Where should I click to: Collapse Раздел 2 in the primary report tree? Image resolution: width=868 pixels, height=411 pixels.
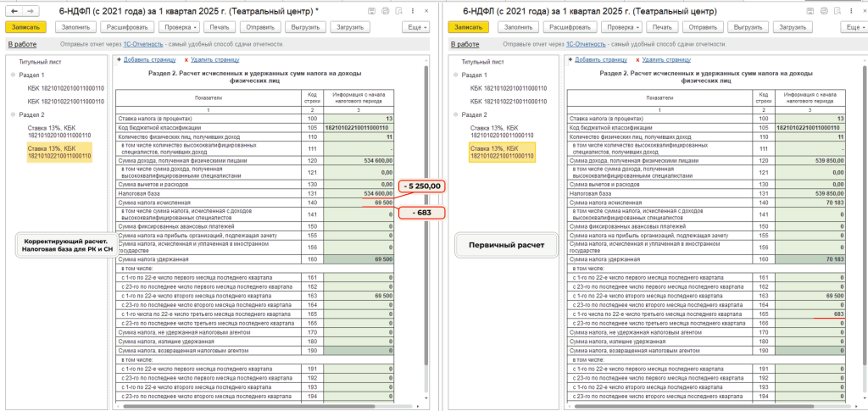456,114
